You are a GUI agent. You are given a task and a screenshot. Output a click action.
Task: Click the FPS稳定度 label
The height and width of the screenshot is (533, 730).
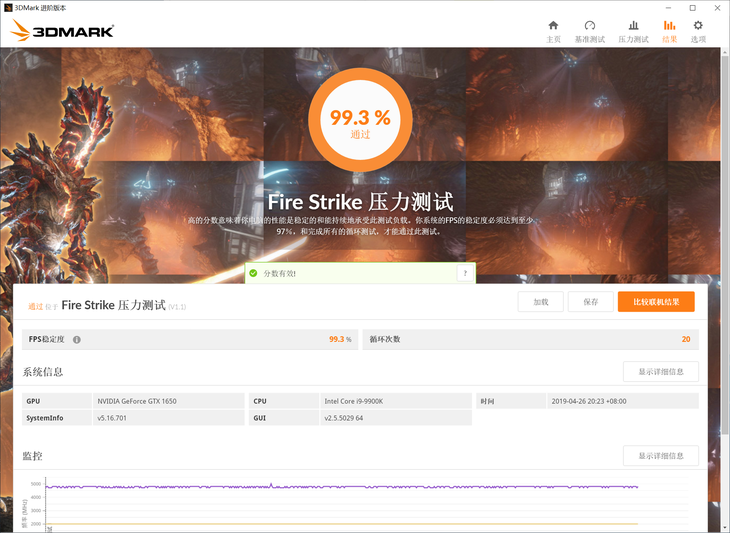coord(47,339)
